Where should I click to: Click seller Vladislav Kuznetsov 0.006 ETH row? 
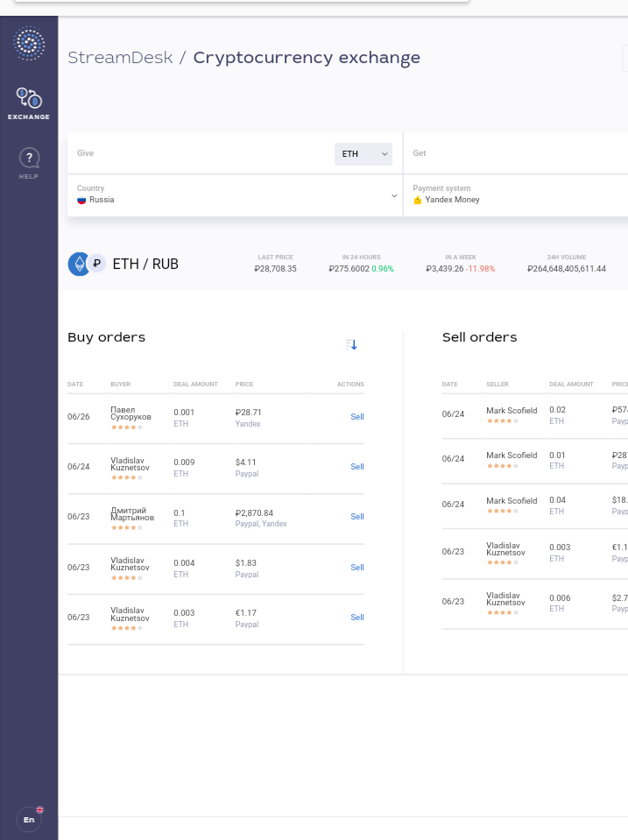click(x=505, y=598)
